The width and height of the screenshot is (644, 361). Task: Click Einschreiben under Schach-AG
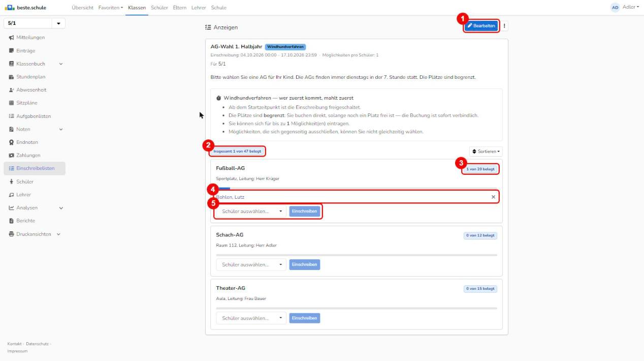pos(305,264)
